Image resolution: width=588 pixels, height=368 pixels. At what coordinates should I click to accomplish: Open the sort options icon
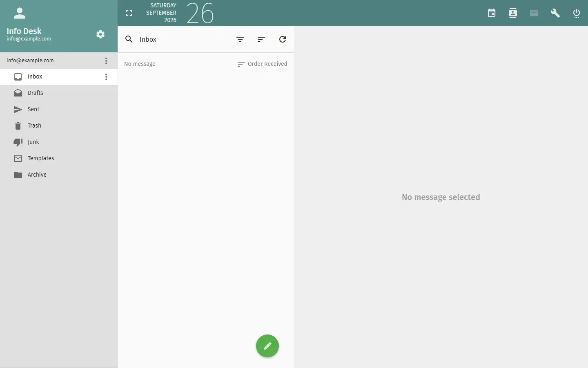262,39
